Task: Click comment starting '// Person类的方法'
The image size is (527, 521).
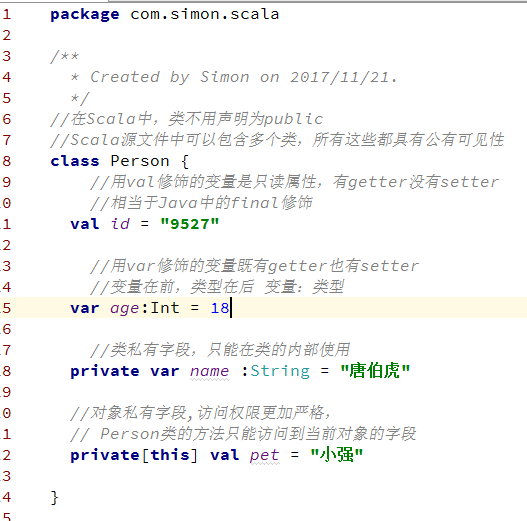Action: (x=243, y=434)
